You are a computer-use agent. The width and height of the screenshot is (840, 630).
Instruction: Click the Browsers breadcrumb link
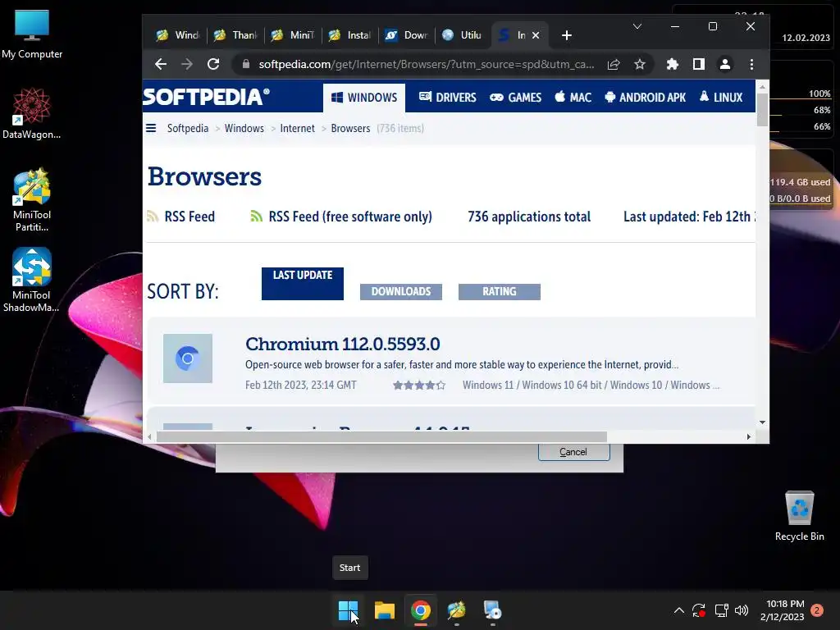click(350, 129)
